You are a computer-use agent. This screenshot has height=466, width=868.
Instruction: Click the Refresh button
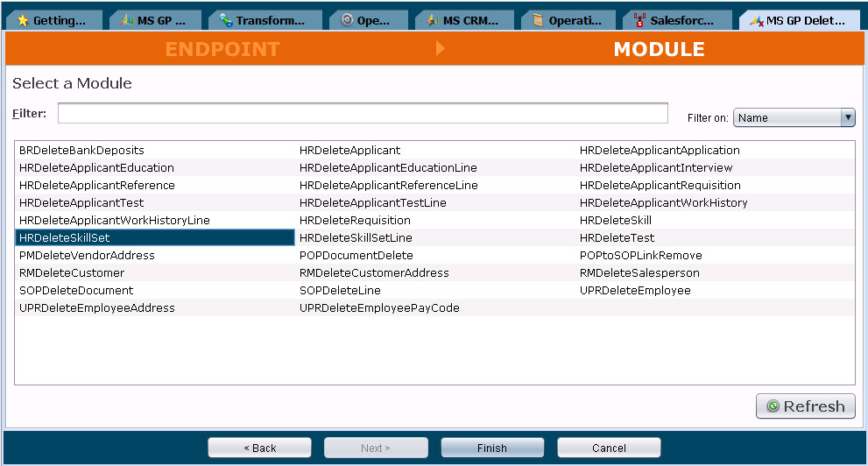click(x=806, y=406)
